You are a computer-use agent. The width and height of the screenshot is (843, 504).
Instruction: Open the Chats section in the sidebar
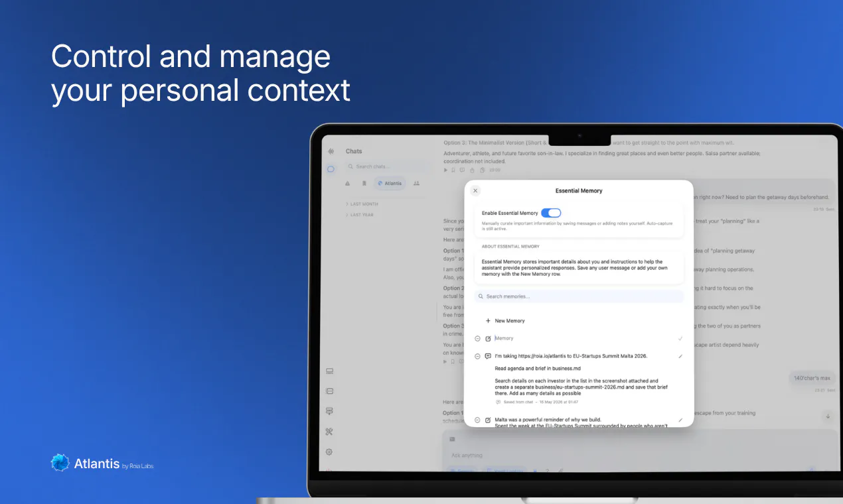click(331, 169)
